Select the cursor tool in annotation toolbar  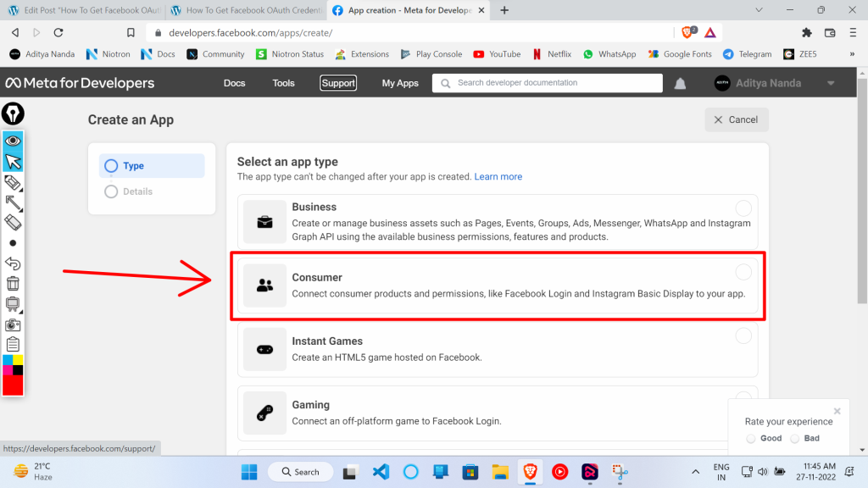(13, 162)
